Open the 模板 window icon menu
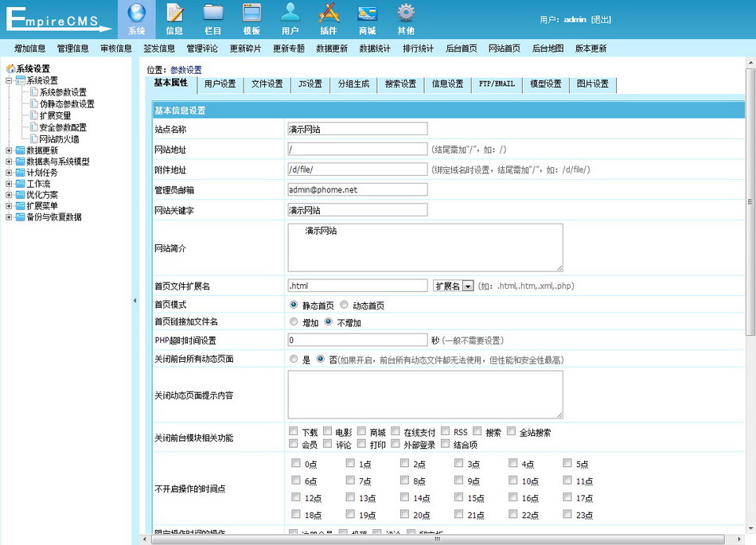 [251, 19]
